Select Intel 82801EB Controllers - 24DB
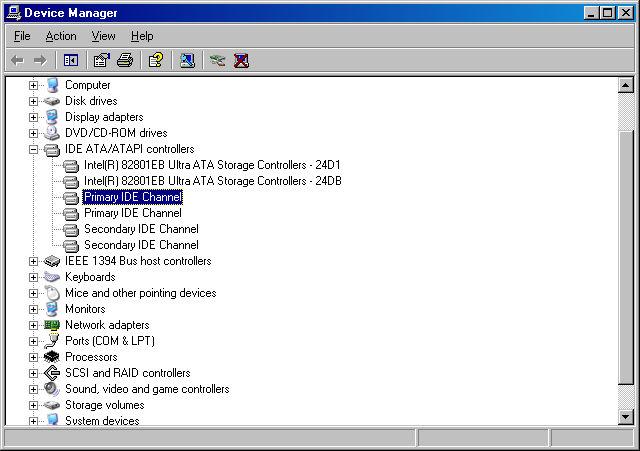640x451 pixels. 213,181
